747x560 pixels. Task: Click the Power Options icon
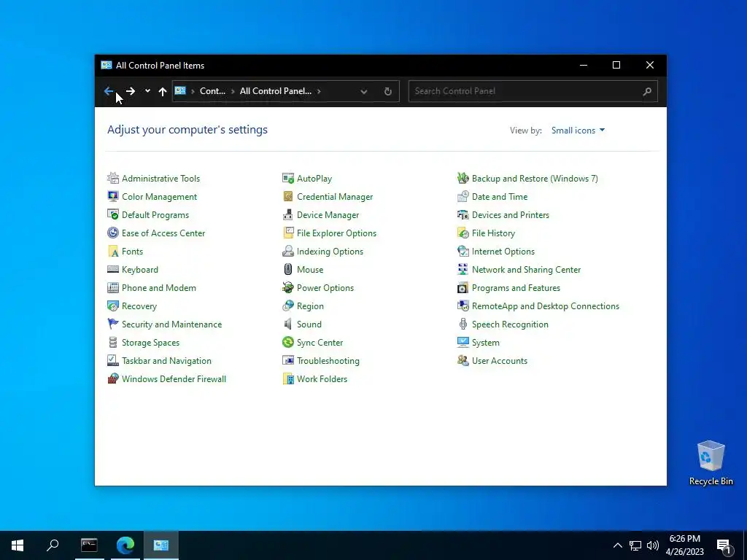pos(288,287)
